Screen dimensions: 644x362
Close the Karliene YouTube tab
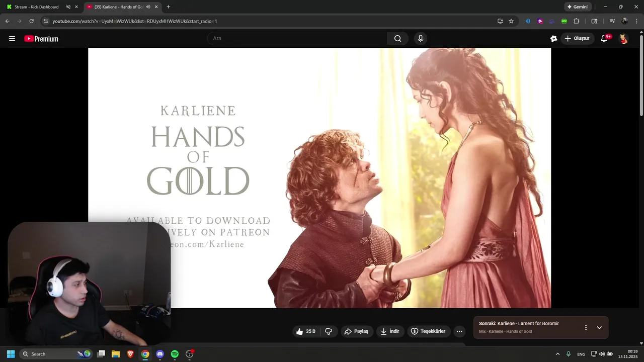click(x=156, y=7)
